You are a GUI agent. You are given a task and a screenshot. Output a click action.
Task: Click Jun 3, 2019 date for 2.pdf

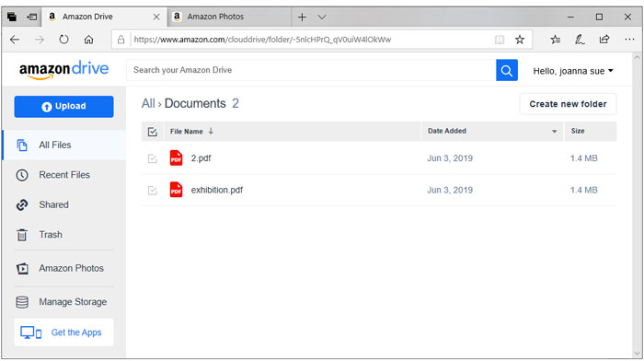(x=450, y=158)
